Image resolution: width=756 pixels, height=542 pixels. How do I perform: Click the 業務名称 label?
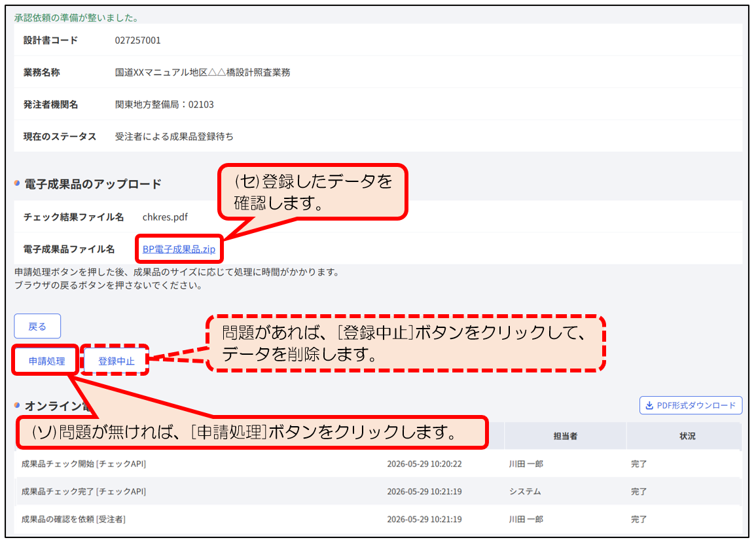tap(41, 72)
